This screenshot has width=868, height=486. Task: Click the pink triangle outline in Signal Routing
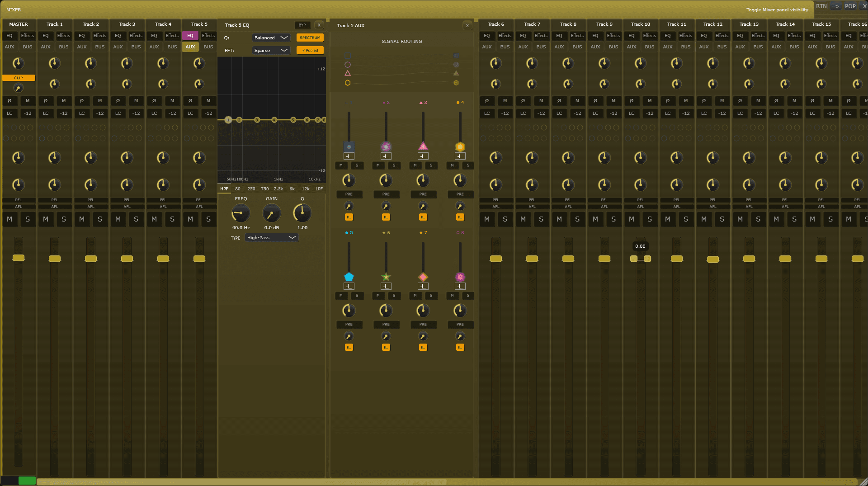click(348, 73)
